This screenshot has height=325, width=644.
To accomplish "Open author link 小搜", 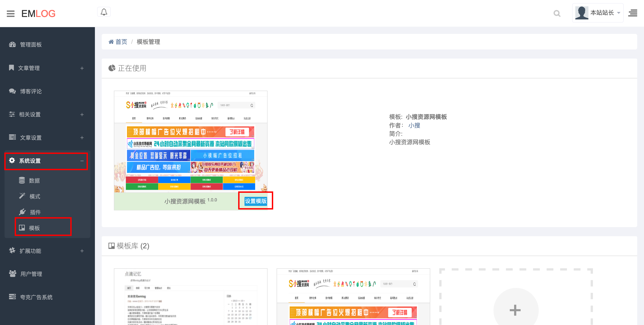I will [x=414, y=125].
